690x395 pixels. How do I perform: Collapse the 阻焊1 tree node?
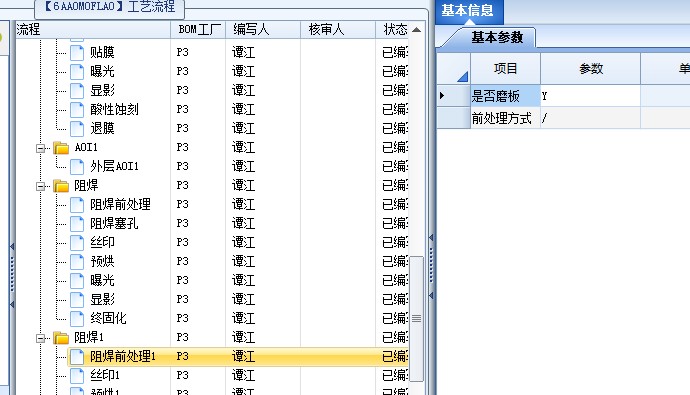[40, 338]
